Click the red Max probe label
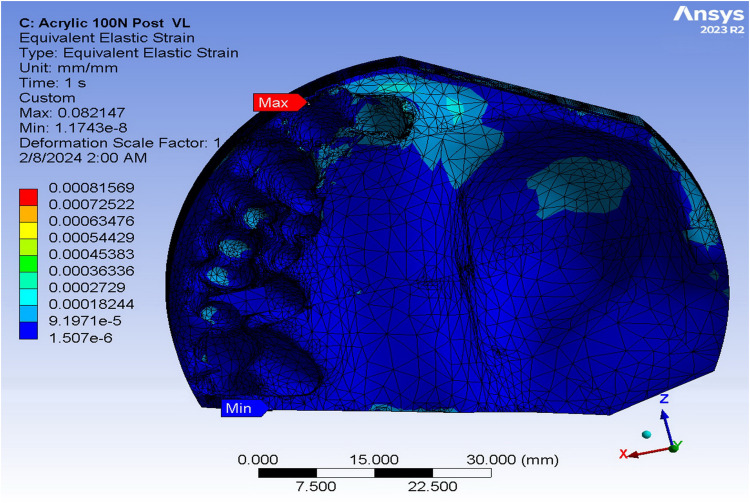750x503 pixels. (x=278, y=102)
